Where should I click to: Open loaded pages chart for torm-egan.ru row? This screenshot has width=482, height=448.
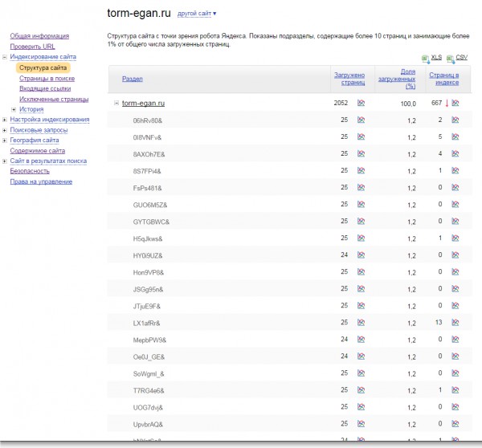(361, 103)
